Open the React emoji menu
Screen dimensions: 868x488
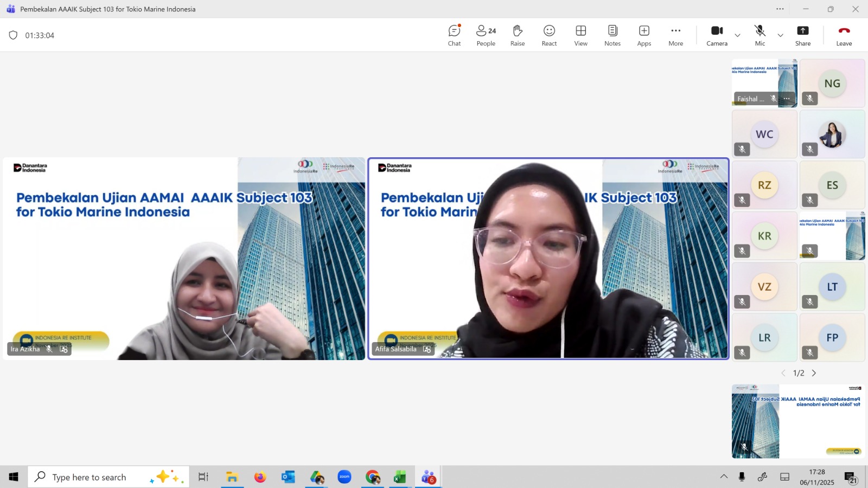549,35
